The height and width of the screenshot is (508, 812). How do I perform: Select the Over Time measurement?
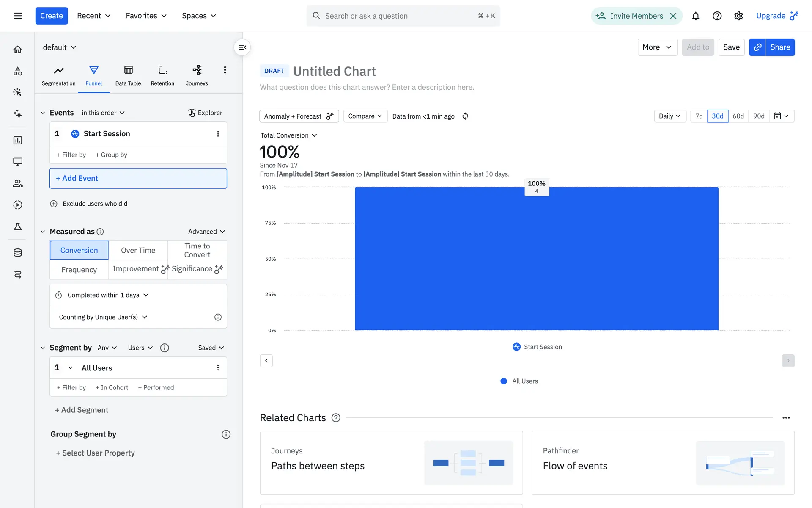(138, 250)
